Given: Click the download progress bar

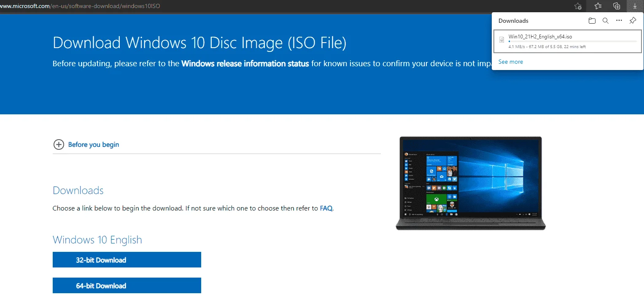Looking at the screenshot, I should [x=573, y=42].
